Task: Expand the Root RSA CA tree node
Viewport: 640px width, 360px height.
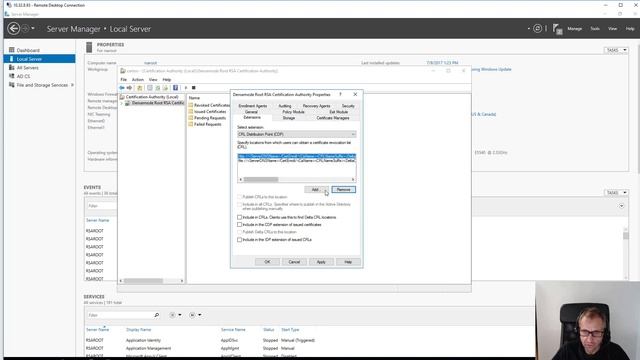Action: (121, 103)
